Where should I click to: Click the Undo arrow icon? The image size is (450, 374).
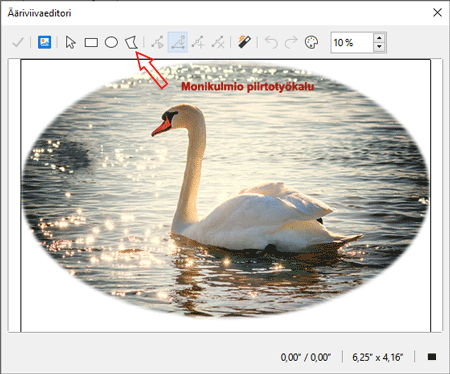(271, 42)
